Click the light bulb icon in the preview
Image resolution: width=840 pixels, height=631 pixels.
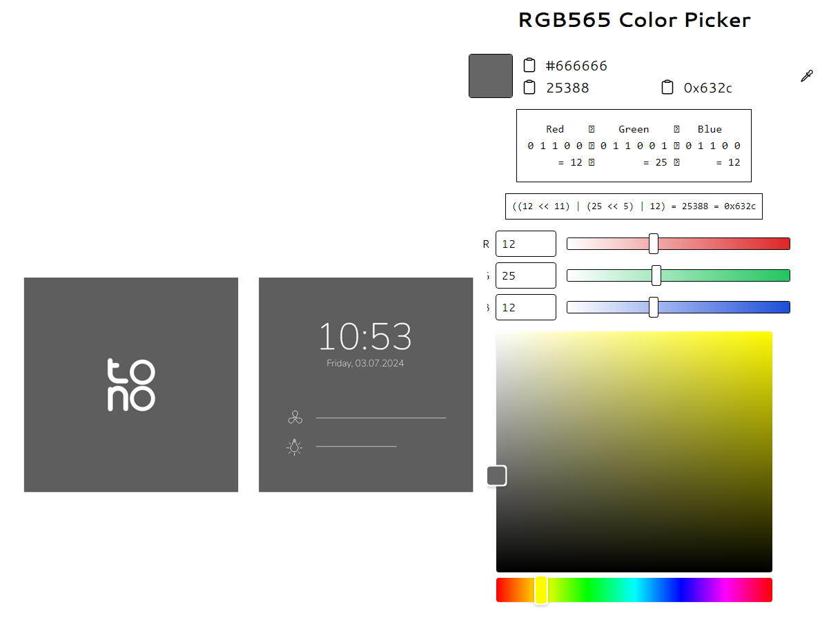tap(295, 447)
